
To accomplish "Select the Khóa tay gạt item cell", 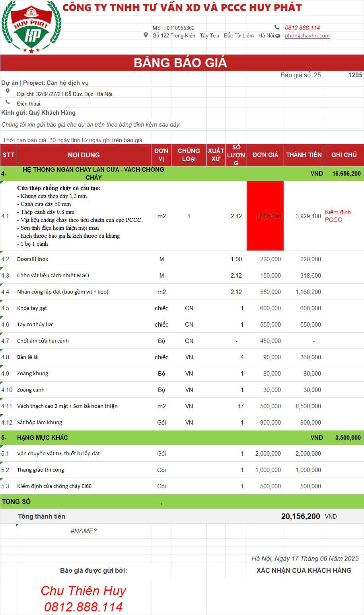I will [32, 308].
